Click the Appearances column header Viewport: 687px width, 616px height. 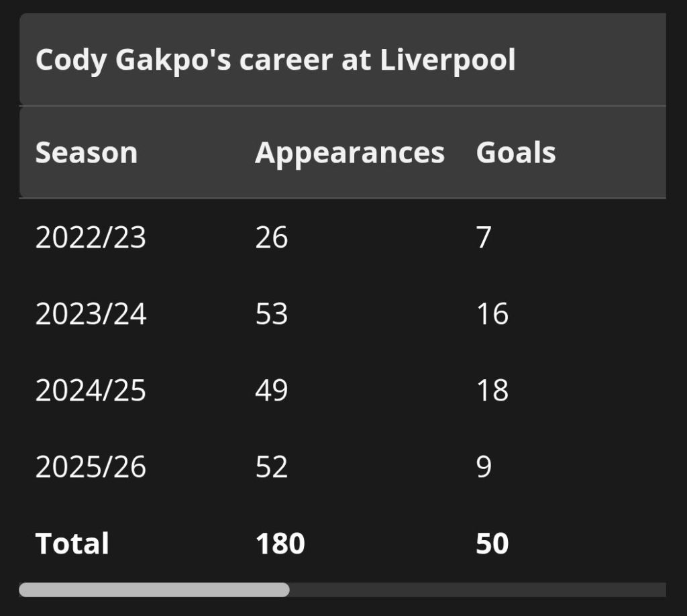350,154
